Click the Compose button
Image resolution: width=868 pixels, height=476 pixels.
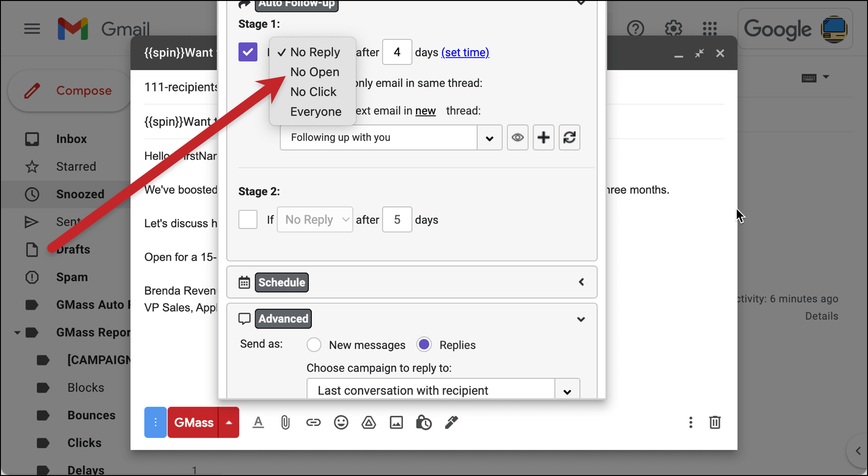tap(70, 91)
